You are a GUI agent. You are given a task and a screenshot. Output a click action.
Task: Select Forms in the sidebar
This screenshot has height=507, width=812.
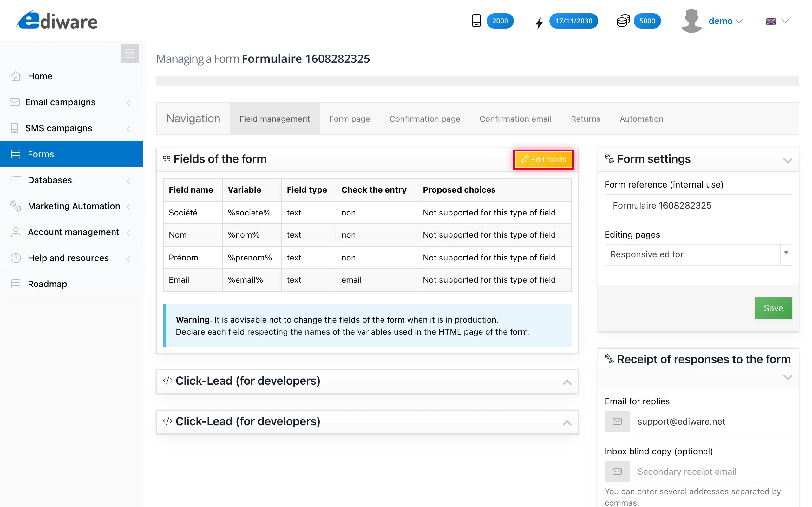coord(41,154)
